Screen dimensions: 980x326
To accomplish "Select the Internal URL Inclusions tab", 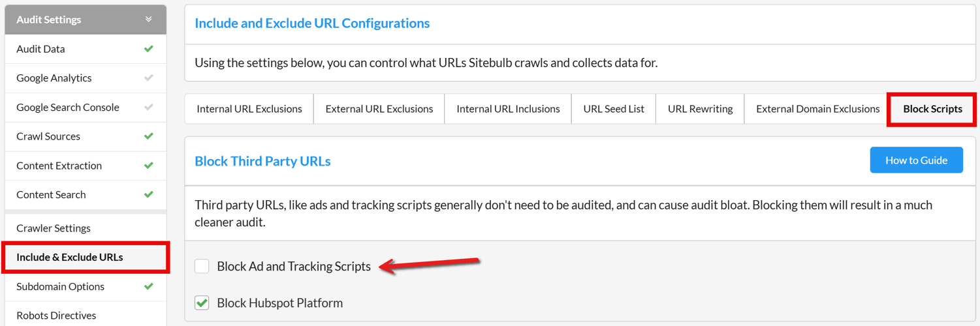I will (x=508, y=109).
